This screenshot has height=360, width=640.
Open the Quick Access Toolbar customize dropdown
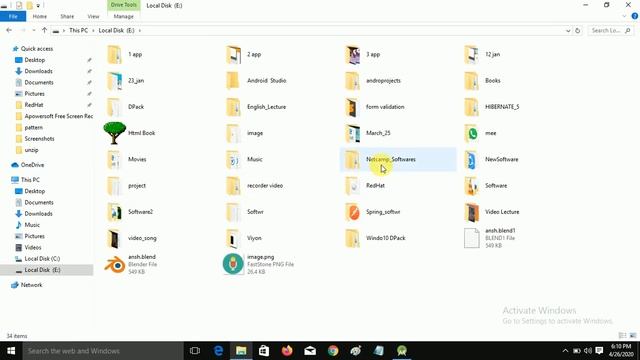(38, 6)
